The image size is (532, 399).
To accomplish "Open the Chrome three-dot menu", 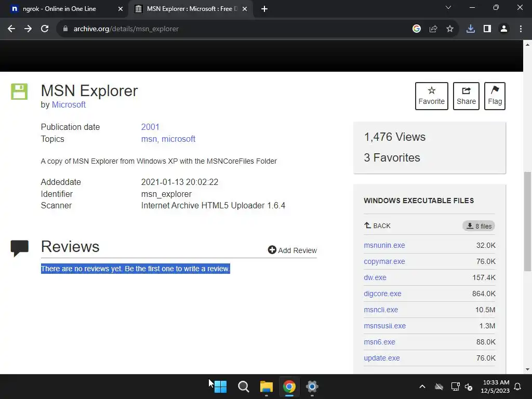I will click(521, 29).
